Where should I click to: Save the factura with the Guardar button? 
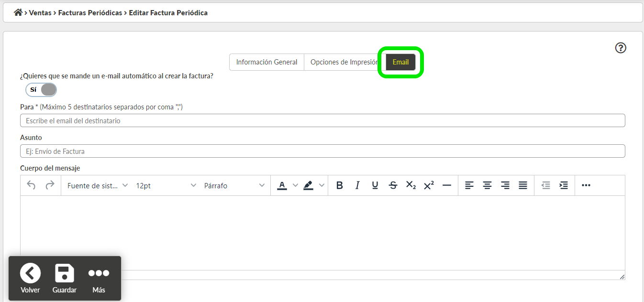pyautogui.click(x=64, y=278)
